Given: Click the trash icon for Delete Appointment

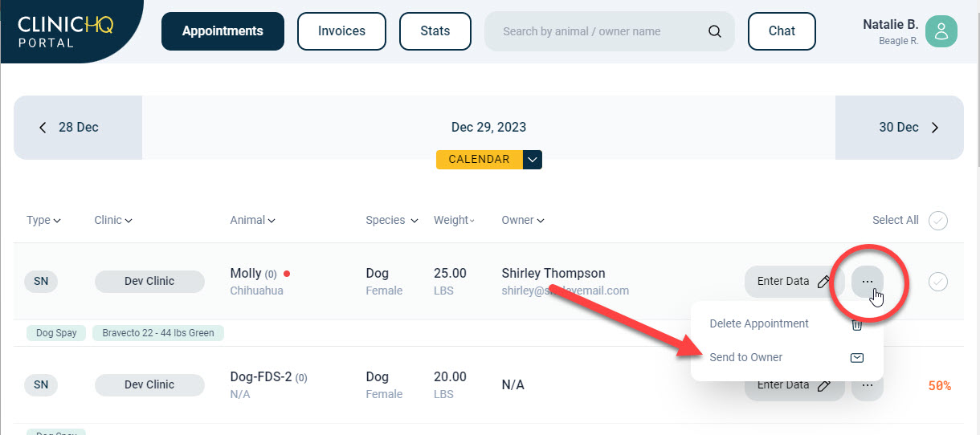Looking at the screenshot, I should (x=857, y=324).
